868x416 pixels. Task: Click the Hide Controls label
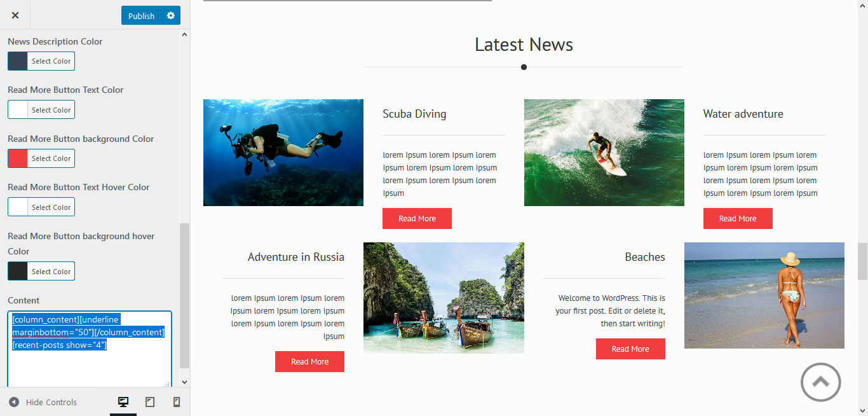coord(51,402)
